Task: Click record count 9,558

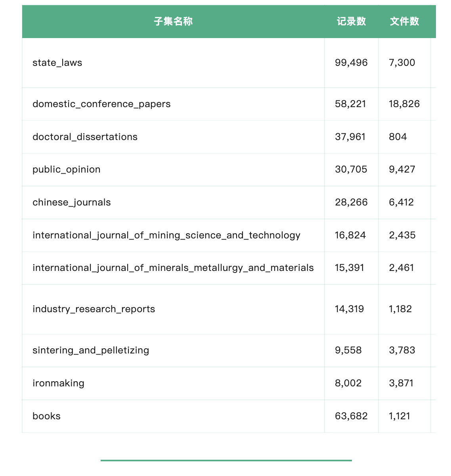Action: tap(348, 350)
